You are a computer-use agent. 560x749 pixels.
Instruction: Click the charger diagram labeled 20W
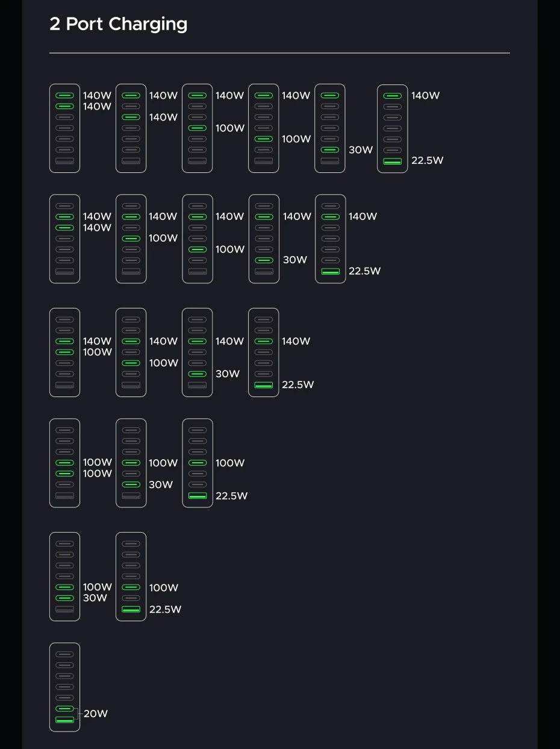coord(64,687)
